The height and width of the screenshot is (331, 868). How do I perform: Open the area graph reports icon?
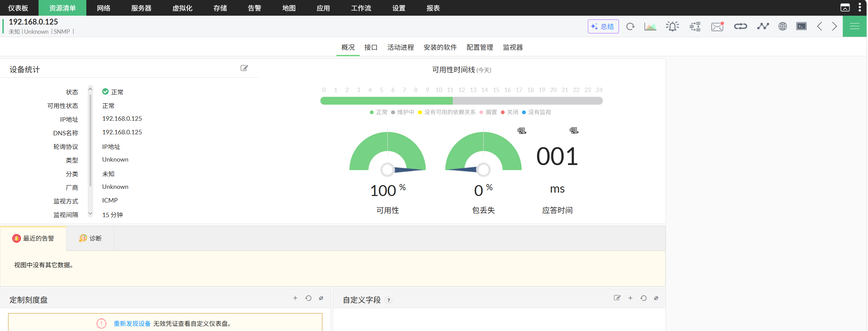650,26
